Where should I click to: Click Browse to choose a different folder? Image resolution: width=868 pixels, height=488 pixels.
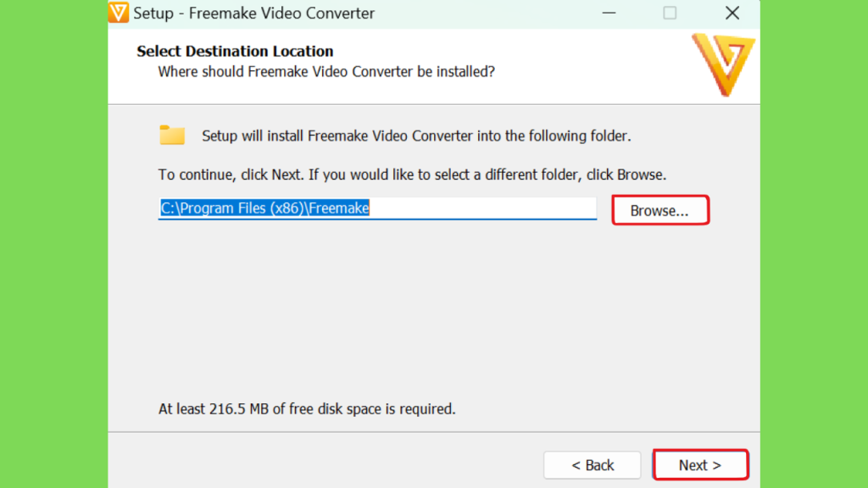(660, 210)
